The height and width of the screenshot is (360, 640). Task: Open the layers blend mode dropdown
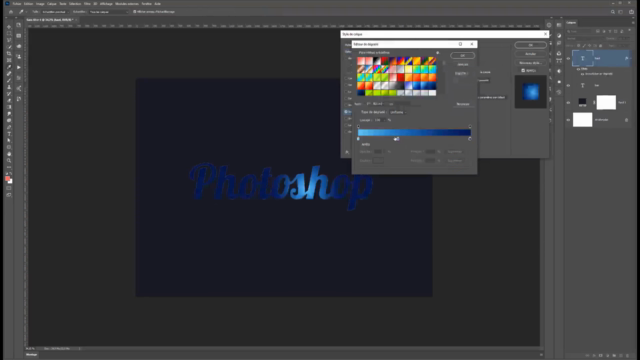[x=585, y=38]
